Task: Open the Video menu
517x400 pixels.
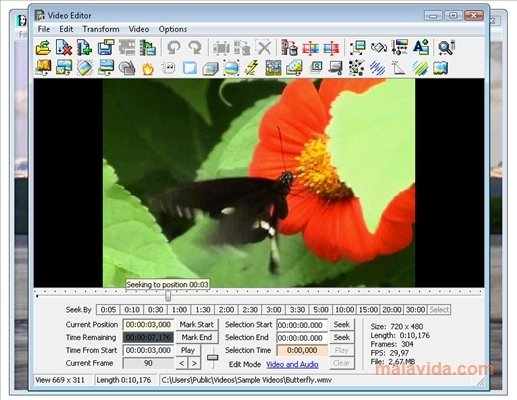Action: pos(139,29)
